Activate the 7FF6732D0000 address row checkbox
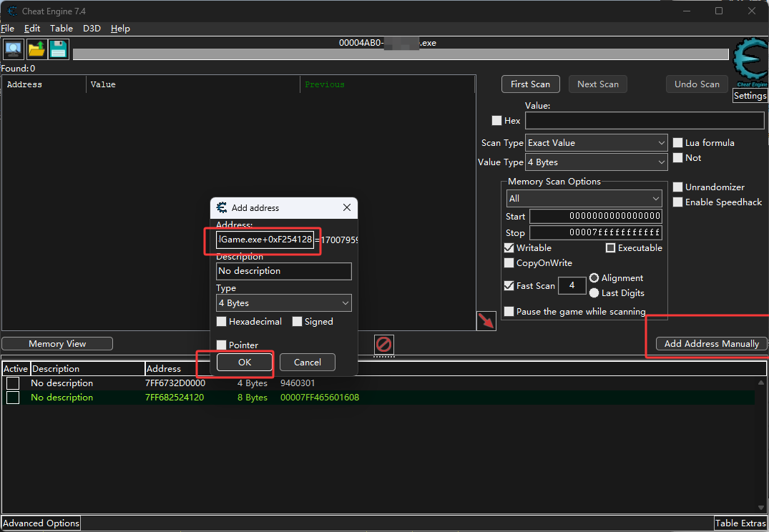The image size is (769, 532). point(13,383)
